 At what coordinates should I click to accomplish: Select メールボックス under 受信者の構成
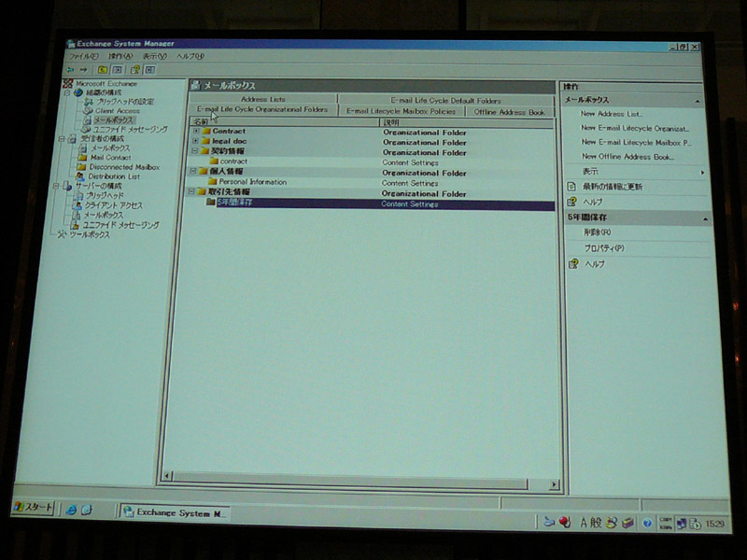110,148
